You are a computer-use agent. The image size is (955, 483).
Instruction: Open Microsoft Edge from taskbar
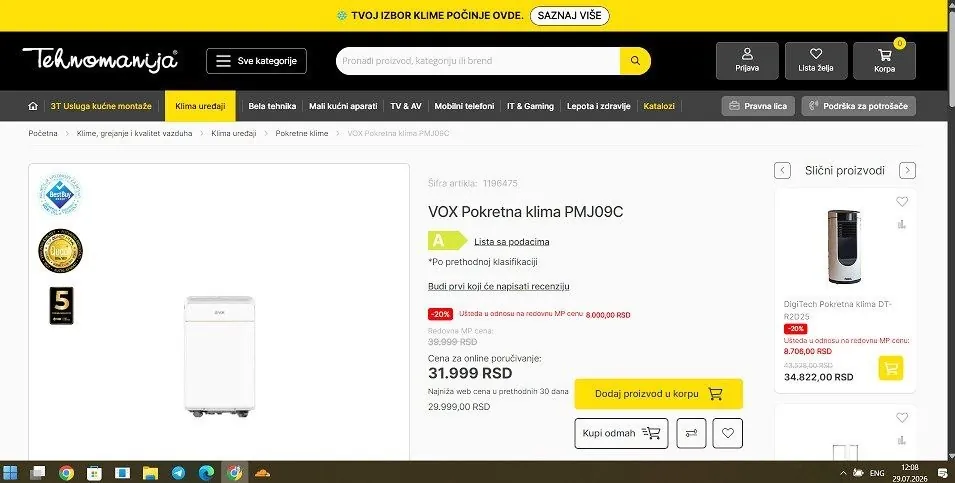tap(207, 473)
